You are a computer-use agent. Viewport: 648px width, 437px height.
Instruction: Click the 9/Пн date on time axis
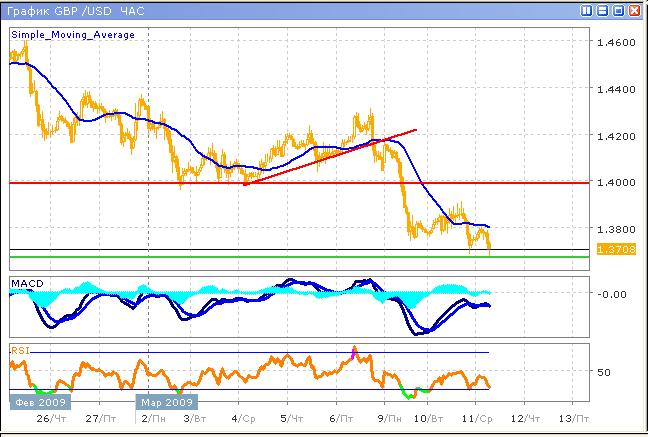(x=384, y=418)
